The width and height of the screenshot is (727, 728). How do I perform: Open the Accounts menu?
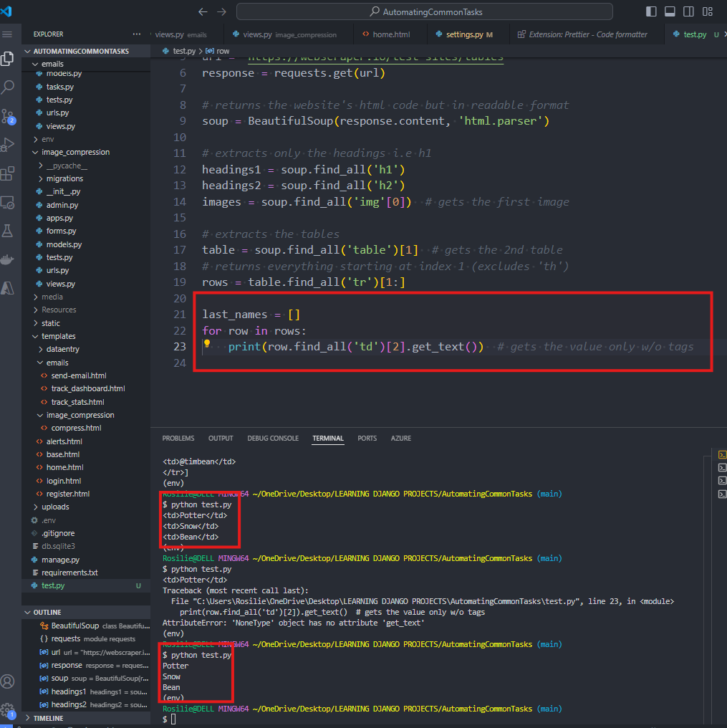tap(7, 681)
